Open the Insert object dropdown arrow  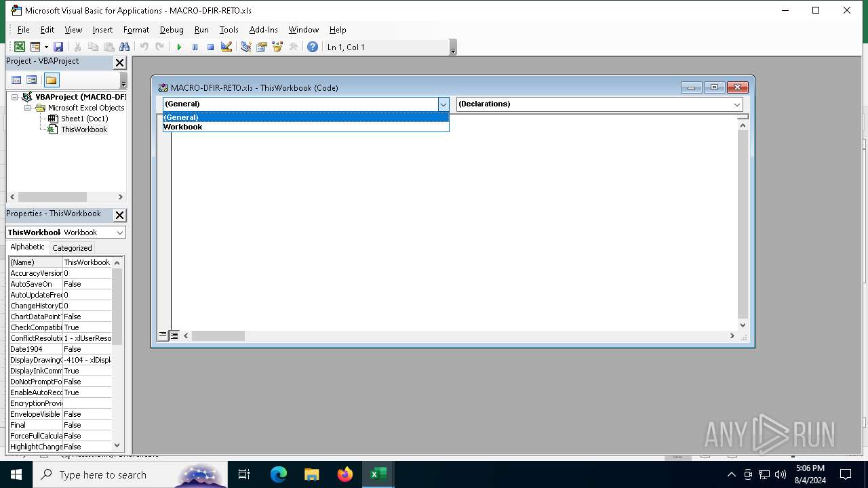[x=46, y=47]
